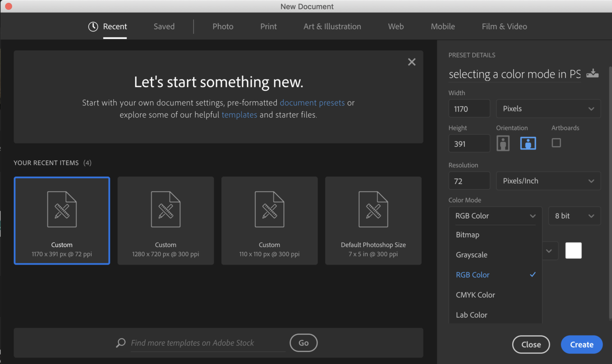This screenshot has height=364, width=612.
Task: Open the width units dropdown showing Pixels
Action: coord(548,108)
